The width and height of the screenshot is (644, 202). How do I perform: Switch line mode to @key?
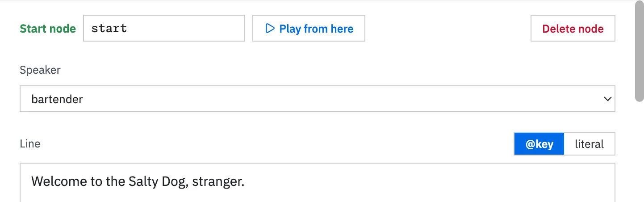(x=539, y=144)
